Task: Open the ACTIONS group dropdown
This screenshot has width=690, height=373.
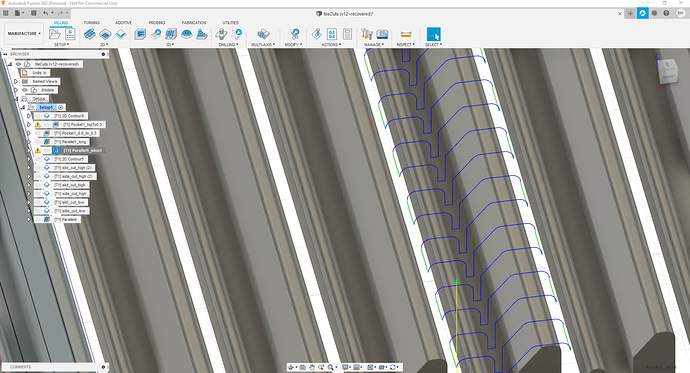Action: (331, 44)
